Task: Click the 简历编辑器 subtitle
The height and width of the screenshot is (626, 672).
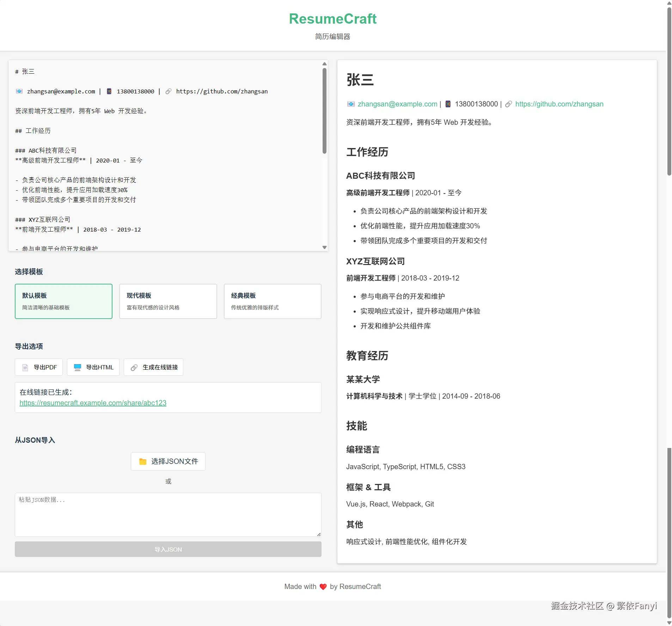Action: click(x=333, y=37)
